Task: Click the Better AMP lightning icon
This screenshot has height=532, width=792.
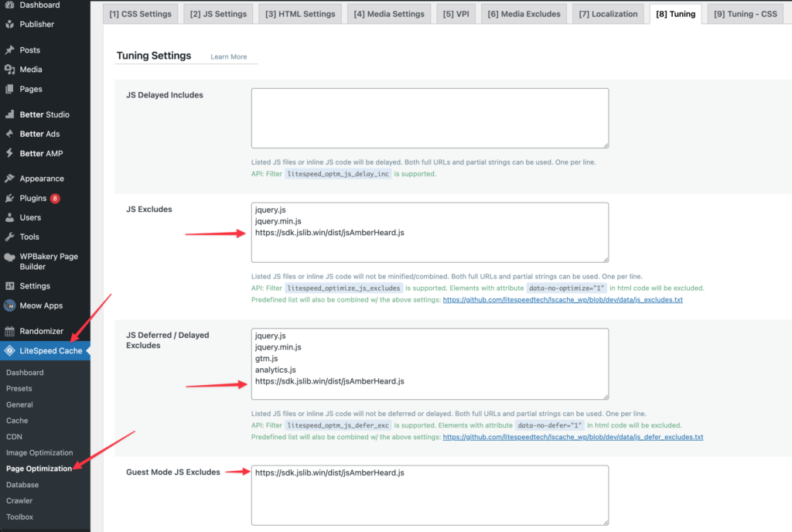Action: [9, 153]
